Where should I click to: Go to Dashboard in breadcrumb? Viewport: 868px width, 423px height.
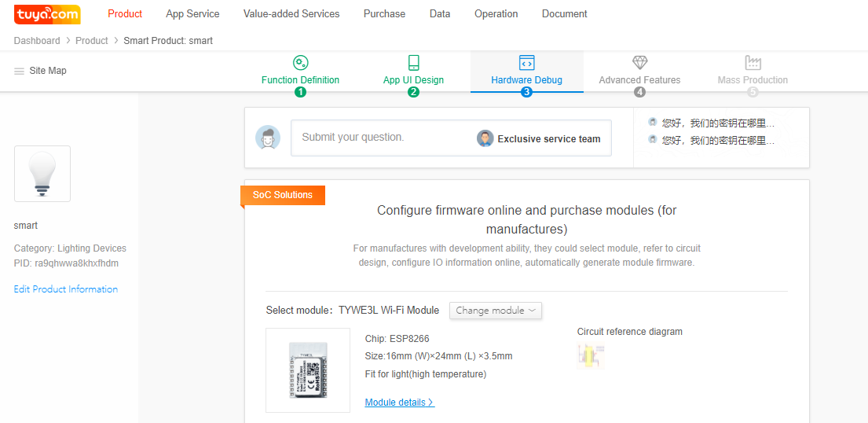[x=37, y=40]
